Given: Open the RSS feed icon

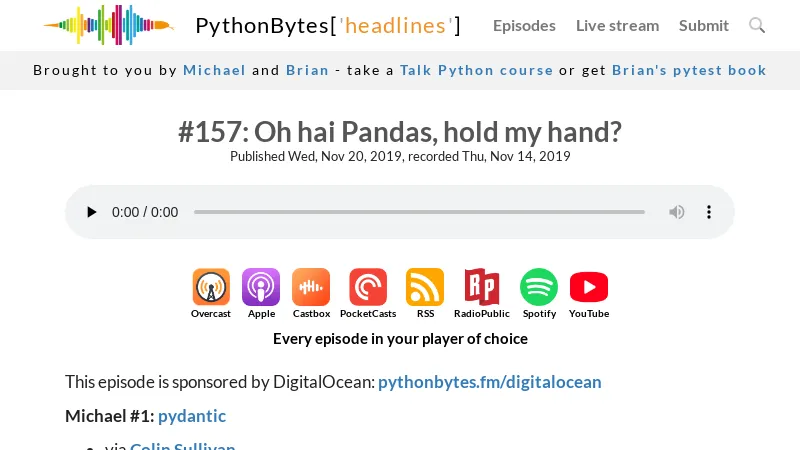Looking at the screenshot, I should pyautogui.click(x=425, y=287).
